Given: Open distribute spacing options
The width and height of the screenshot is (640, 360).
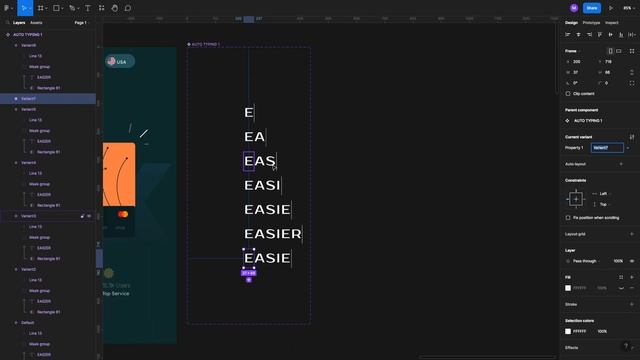Looking at the screenshot, I should pos(631,35).
